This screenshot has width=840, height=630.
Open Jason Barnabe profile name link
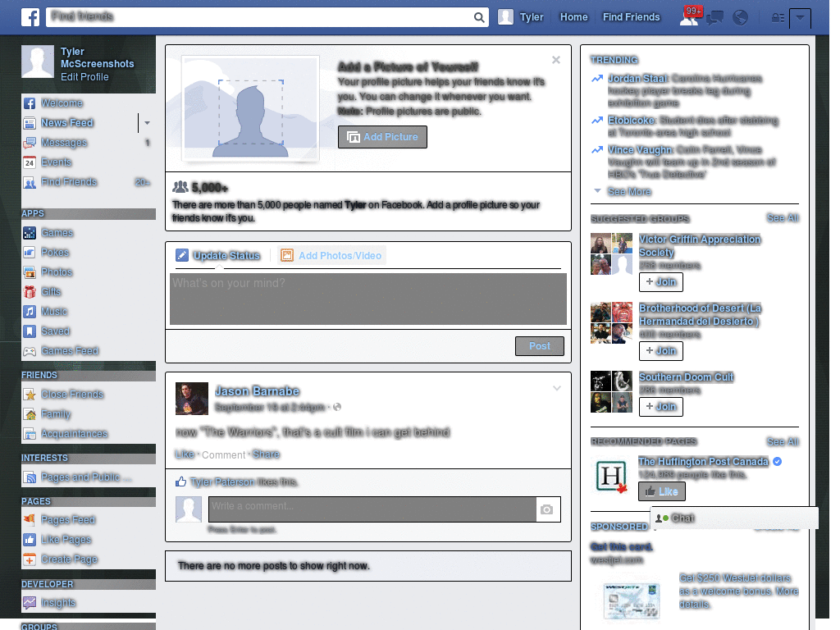pos(257,391)
